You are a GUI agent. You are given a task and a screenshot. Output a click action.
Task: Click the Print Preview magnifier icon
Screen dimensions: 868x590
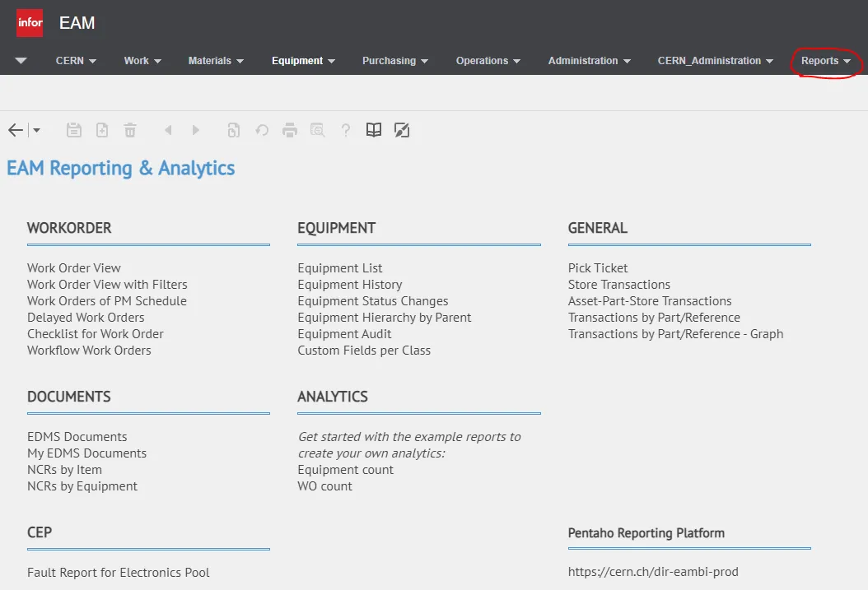pyautogui.click(x=318, y=131)
